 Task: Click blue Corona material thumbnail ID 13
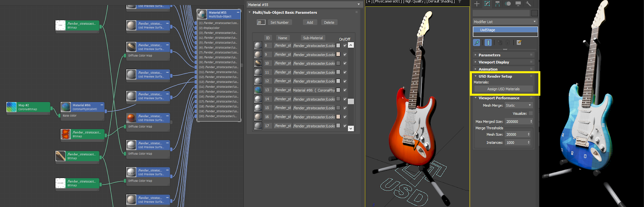[258, 90]
